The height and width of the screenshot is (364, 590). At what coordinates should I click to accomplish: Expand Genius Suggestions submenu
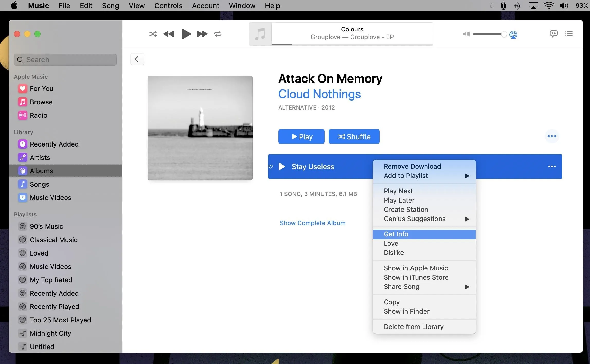[424, 219]
